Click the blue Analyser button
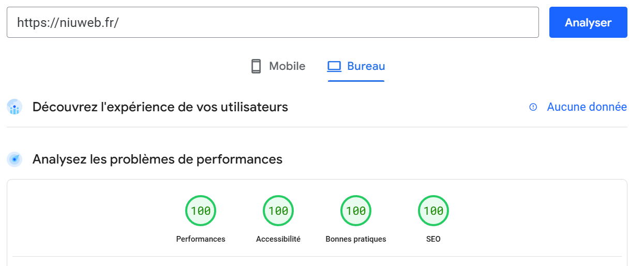The width and height of the screenshot is (644, 266). click(588, 22)
